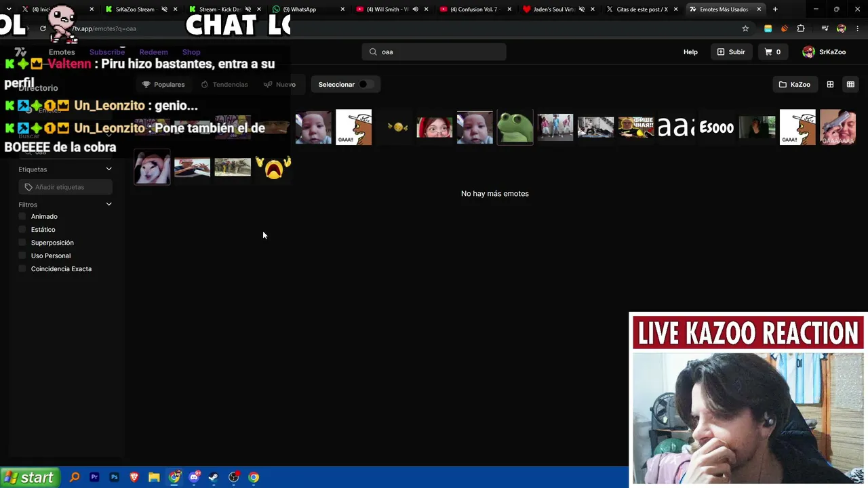Open the Help link

(x=690, y=52)
